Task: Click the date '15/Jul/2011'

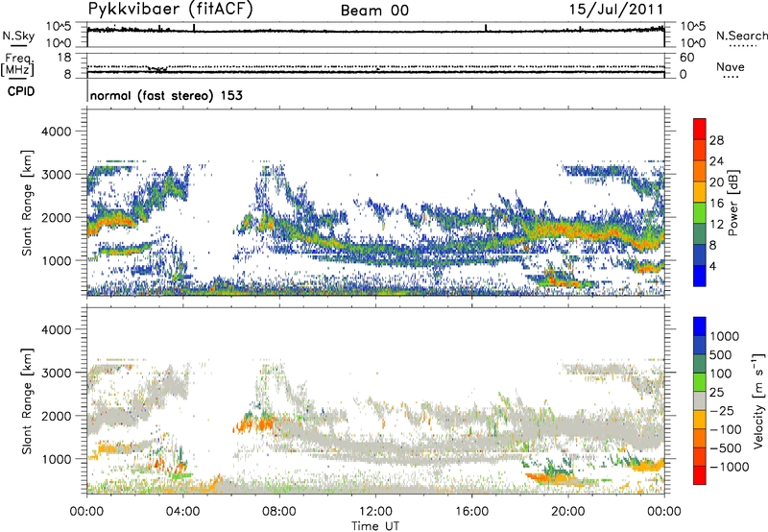Action: click(616, 10)
